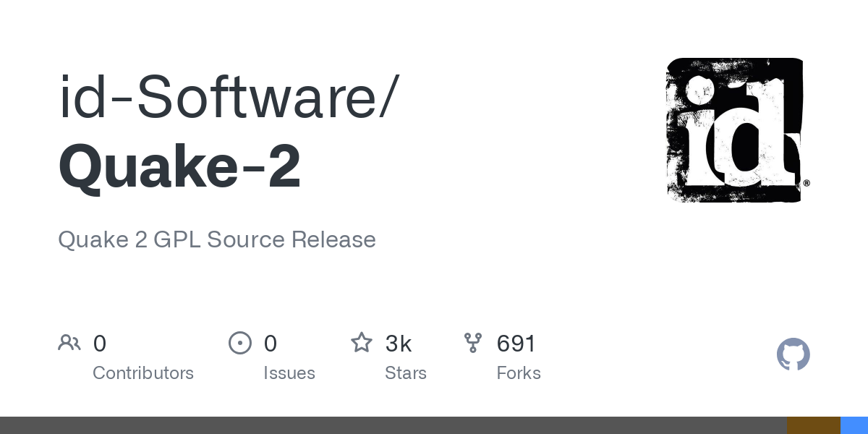Click the Forks branch icon
Screen dimensions: 868x434
(x=473, y=343)
